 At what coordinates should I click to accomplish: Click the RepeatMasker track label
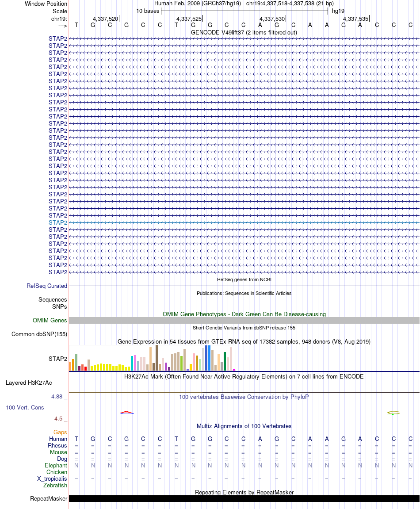[x=49, y=499]
